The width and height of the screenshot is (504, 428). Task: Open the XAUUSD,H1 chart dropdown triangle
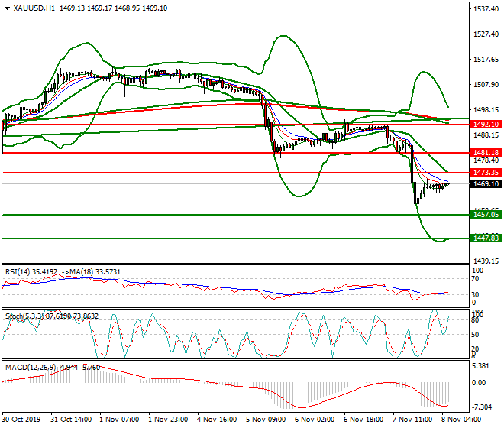coord(7,8)
